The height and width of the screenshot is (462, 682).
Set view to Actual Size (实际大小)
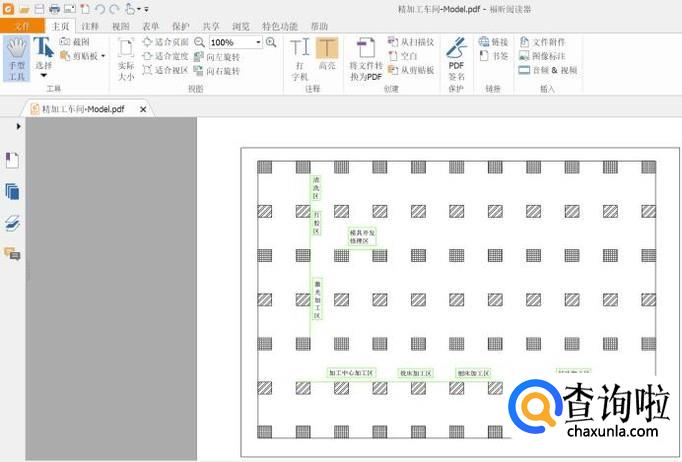click(126, 59)
